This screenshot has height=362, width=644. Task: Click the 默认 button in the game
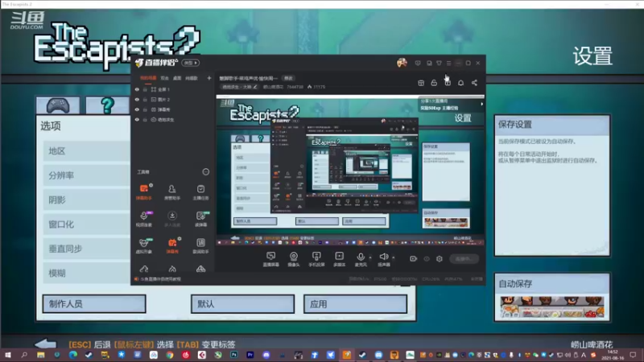click(x=243, y=304)
